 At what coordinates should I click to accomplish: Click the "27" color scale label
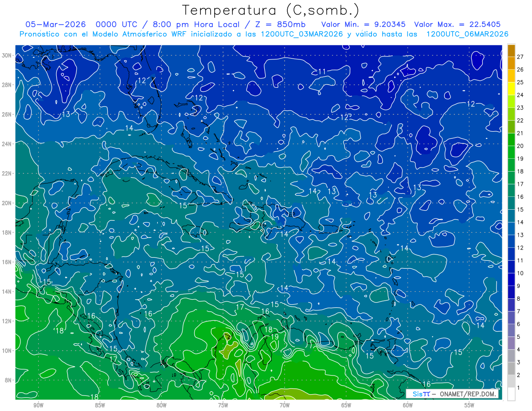point(520,56)
